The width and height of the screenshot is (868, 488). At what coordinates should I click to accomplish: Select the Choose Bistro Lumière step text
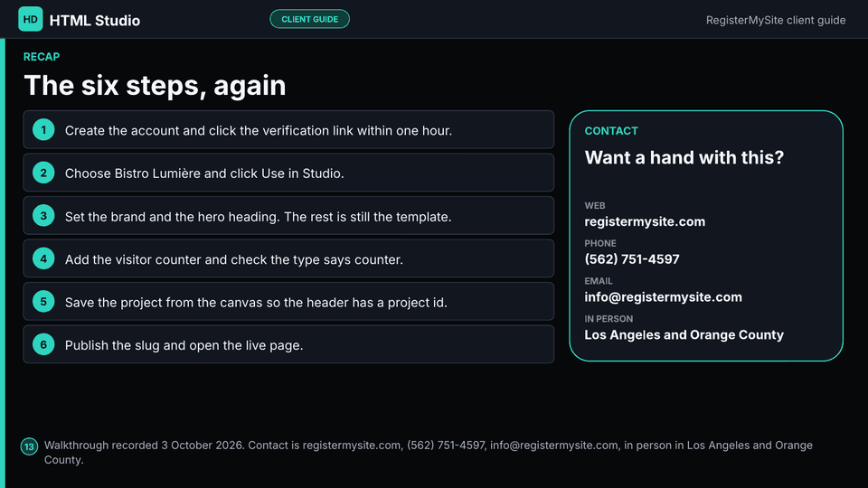coord(204,174)
